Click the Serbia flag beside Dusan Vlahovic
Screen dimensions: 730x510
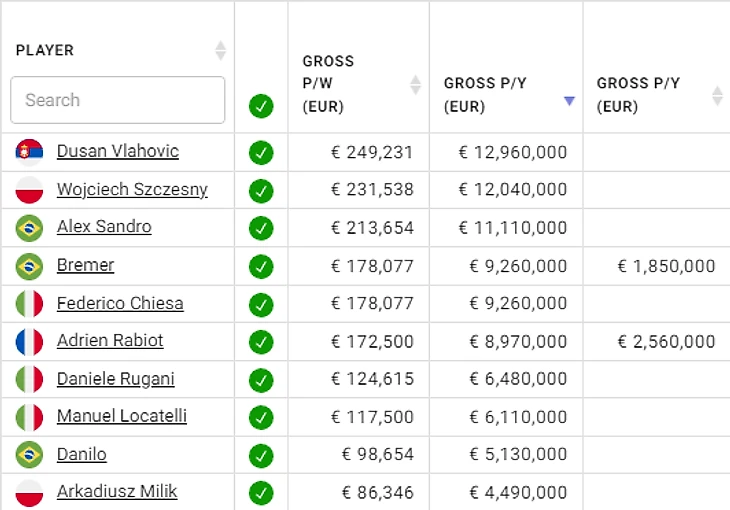[29, 152]
